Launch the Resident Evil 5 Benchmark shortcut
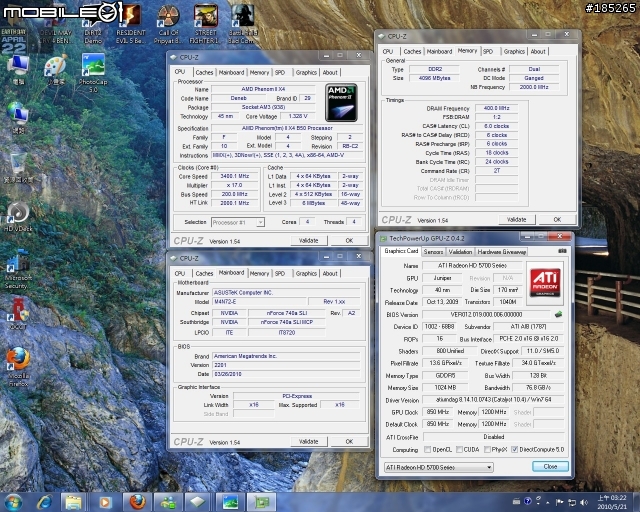Image resolution: width=640 pixels, height=512 pixels. (x=131, y=25)
